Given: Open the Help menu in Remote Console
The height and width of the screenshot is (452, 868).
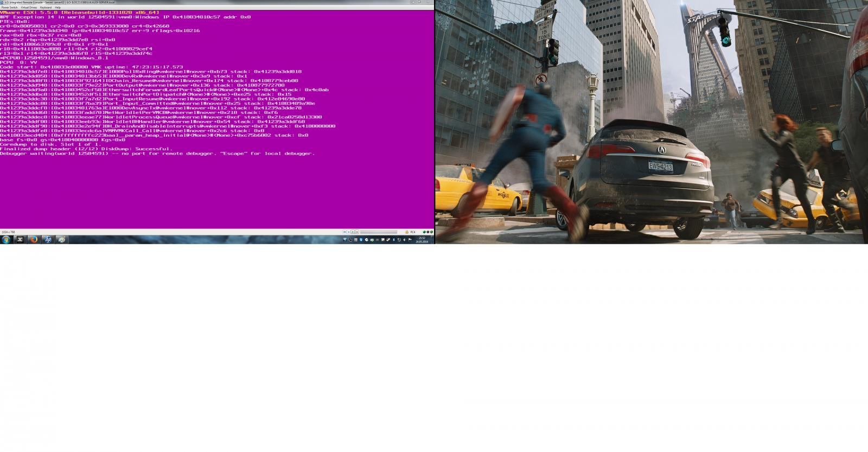Looking at the screenshot, I should click(58, 8).
